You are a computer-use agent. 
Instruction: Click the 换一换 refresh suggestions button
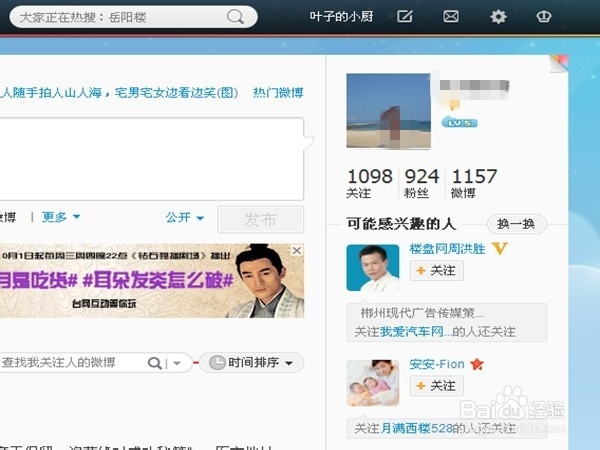(516, 224)
